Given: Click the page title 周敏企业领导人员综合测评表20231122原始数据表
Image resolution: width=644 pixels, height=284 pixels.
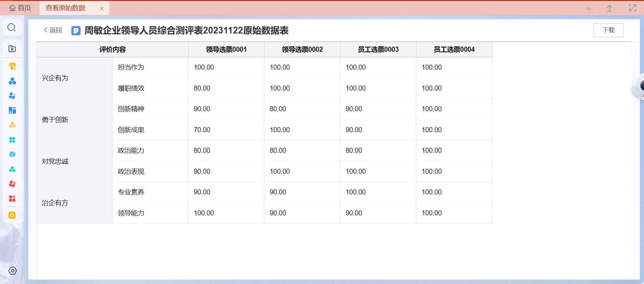Looking at the screenshot, I should point(186,30).
